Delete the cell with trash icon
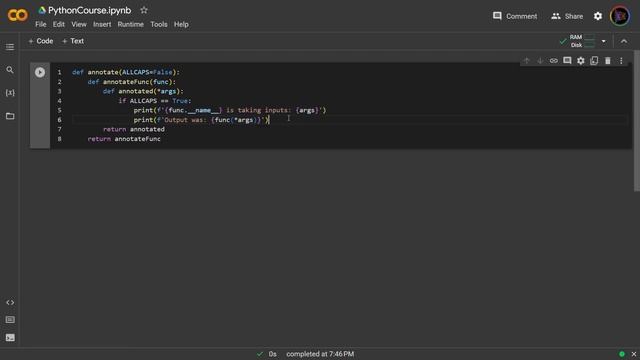This screenshot has width=640, height=360. 608,61
